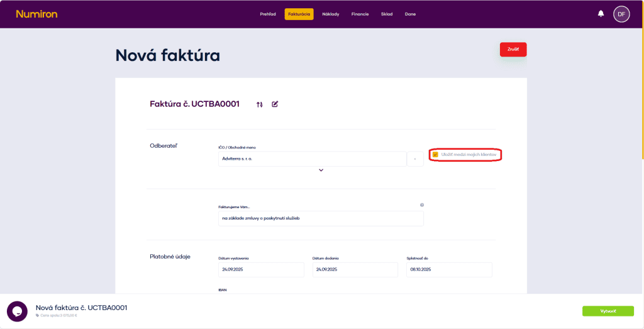Click the IBAN label
Image resolution: width=644 pixels, height=329 pixels.
(222, 289)
